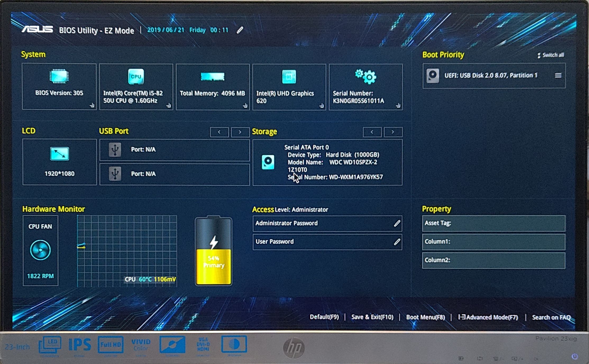
Task: Click the pencil icon for User Password
Action: coord(397,242)
